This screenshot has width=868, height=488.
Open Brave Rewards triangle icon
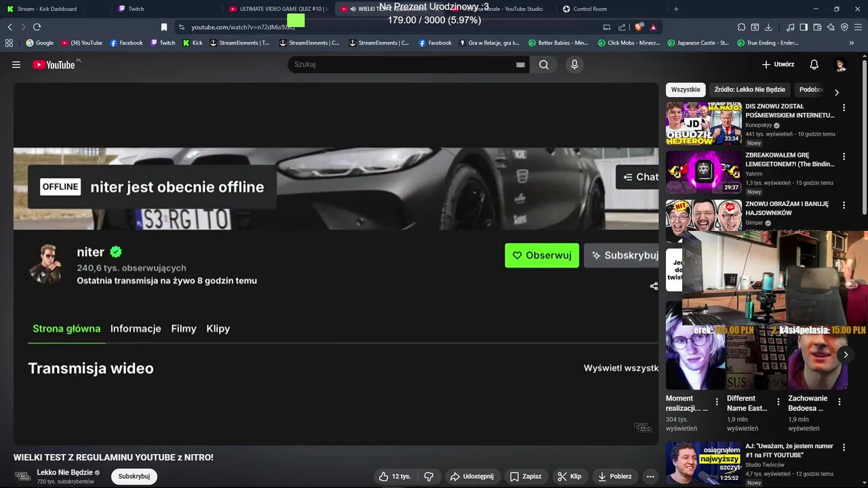coord(653,27)
